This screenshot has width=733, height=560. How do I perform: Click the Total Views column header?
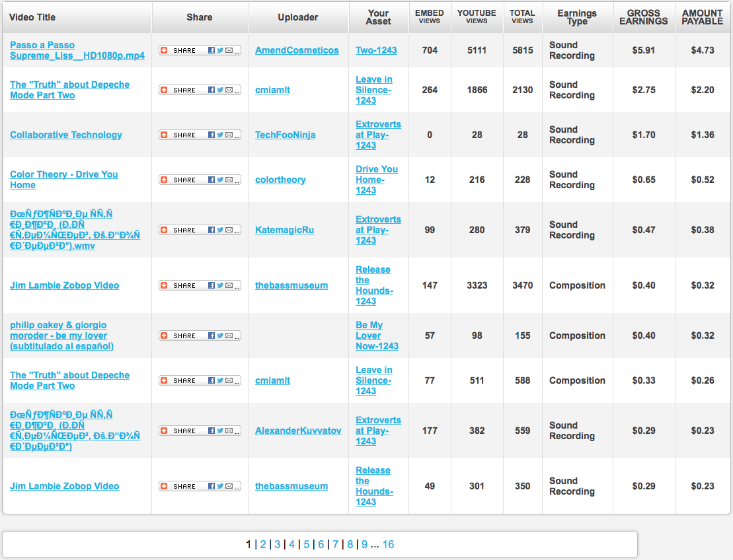pos(521,17)
